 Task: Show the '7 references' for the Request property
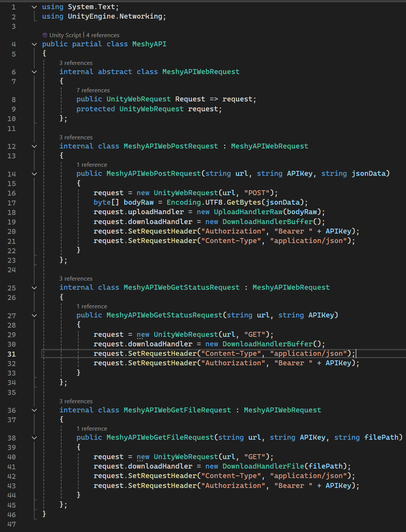(93, 90)
